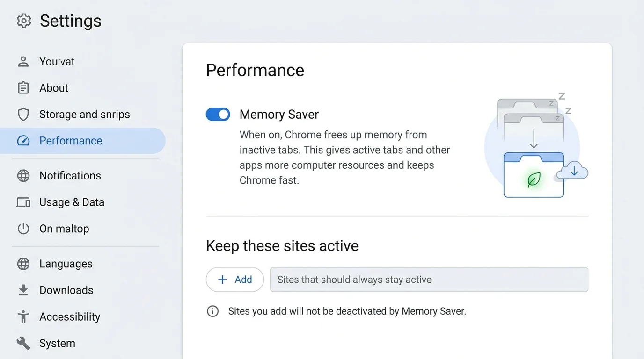
Task: Click the 'Sites that should always stay active' field
Action: coord(429,280)
